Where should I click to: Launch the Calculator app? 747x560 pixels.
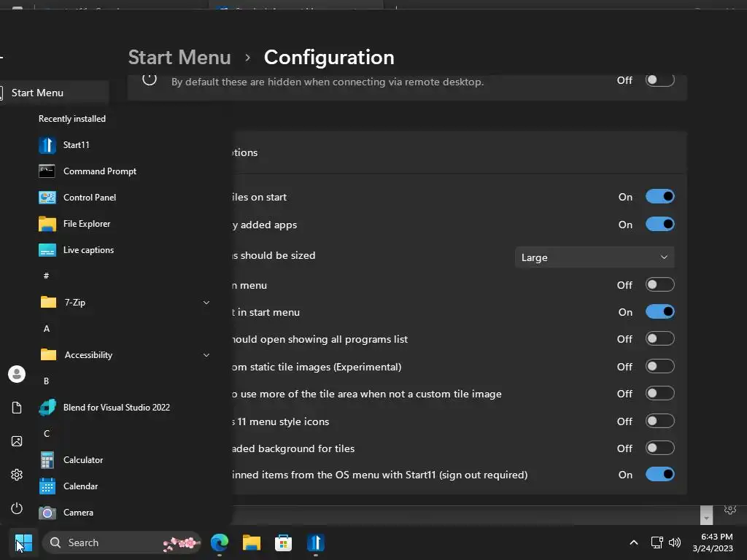pyautogui.click(x=82, y=460)
